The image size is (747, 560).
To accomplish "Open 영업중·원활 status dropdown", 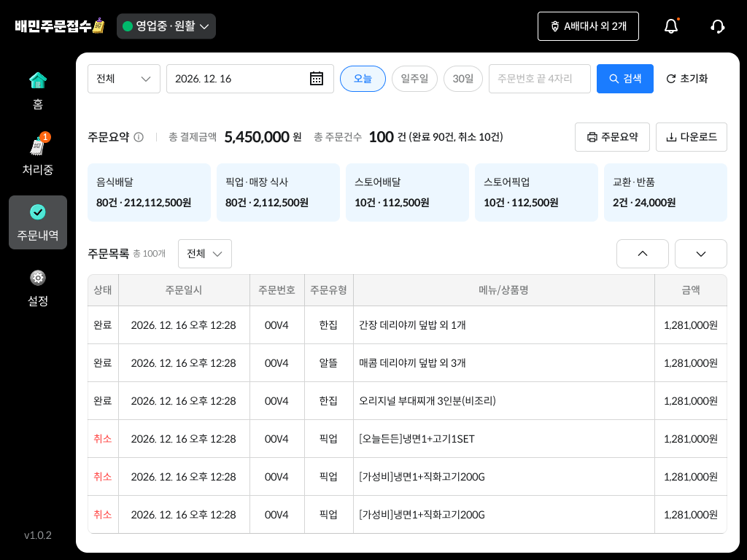I will pos(166,26).
